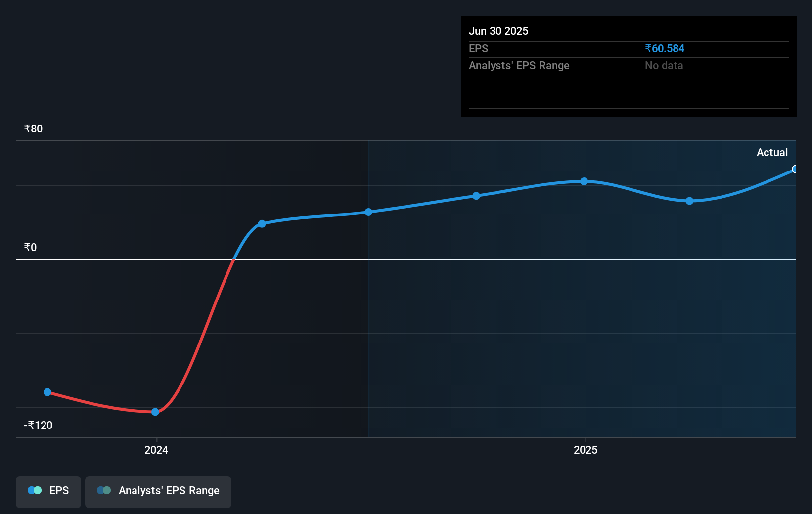Click the 2024 year label
This screenshot has height=514, width=812.
point(156,450)
